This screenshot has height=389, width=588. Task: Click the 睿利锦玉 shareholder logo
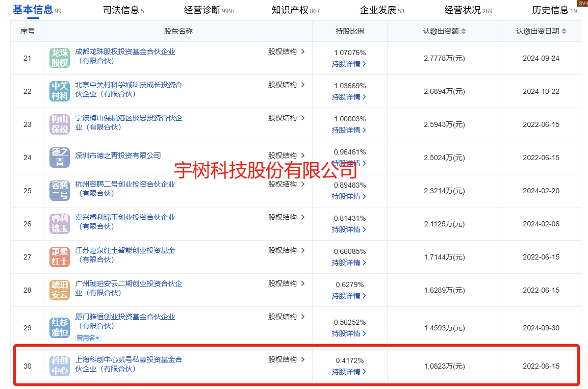pyautogui.click(x=60, y=224)
